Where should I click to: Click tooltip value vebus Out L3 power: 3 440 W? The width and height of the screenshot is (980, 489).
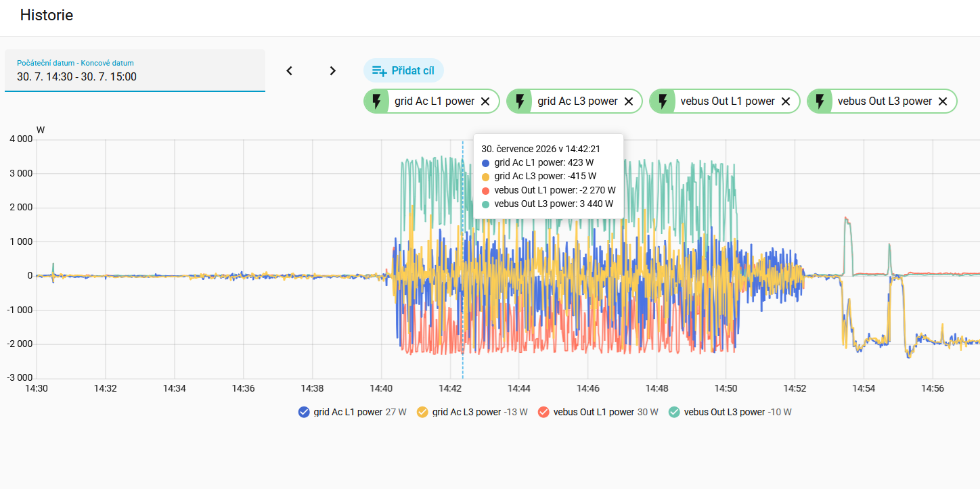[554, 204]
